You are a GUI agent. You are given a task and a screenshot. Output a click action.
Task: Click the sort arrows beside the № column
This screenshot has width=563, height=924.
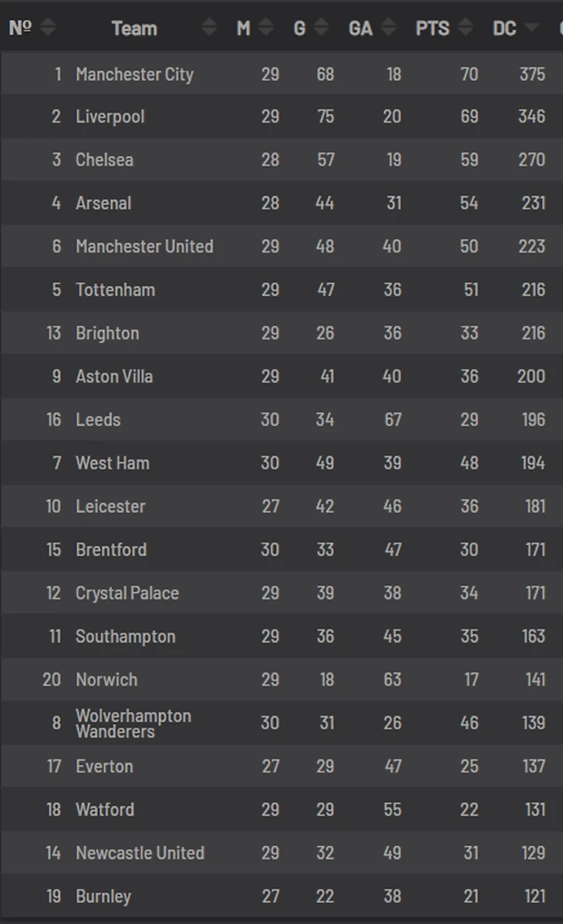click(48, 28)
